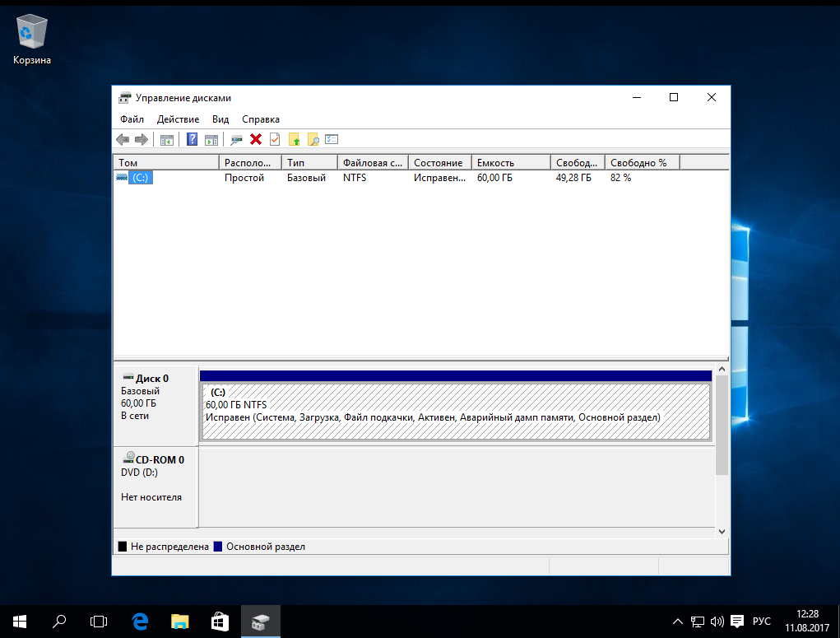Open the Действие menu
Image resolution: width=840 pixels, height=638 pixels.
pyautogui.click(x=178, y=119)
